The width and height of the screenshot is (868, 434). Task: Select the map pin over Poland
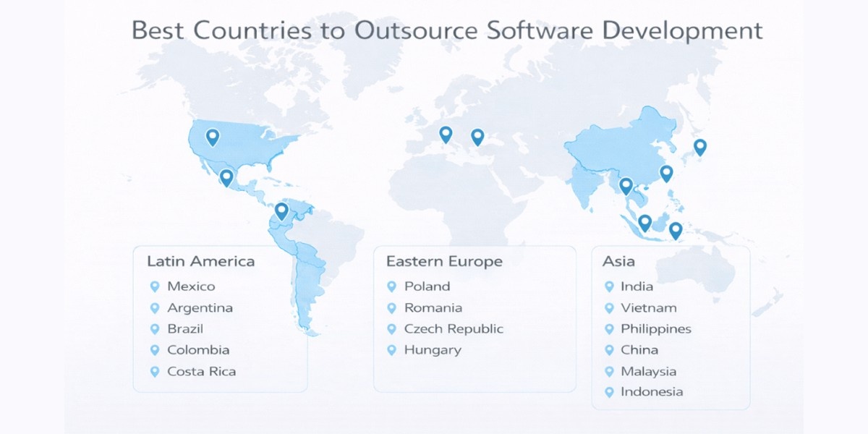point(446,133)
